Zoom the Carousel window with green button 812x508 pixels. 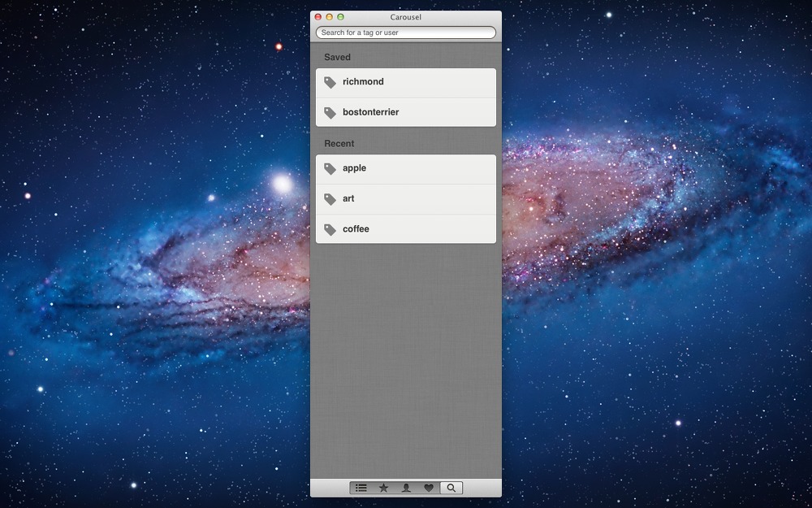[341, 17]
